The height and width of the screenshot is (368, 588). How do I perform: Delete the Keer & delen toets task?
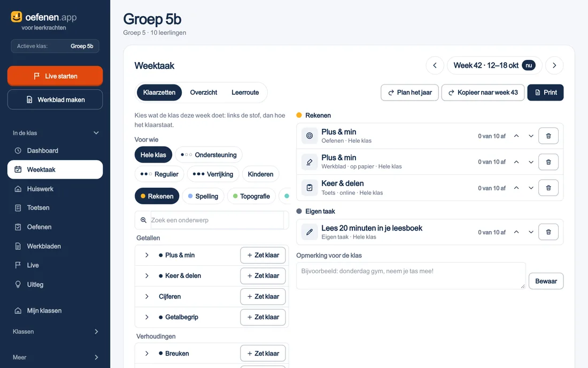click(548, 188)
